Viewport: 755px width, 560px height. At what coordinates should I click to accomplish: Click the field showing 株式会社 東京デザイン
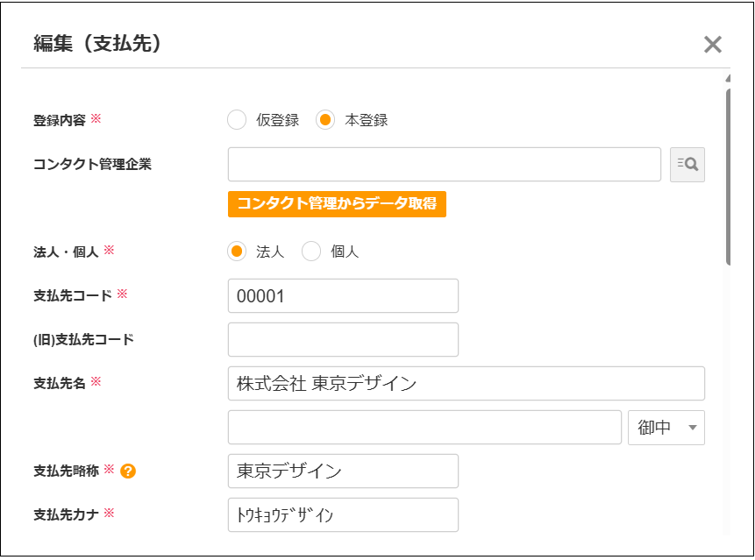pos(465,383)
